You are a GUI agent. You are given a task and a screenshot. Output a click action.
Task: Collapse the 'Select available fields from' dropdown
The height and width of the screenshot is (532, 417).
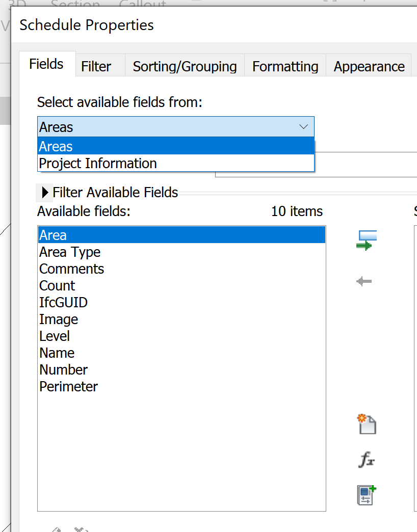[304, 127]
